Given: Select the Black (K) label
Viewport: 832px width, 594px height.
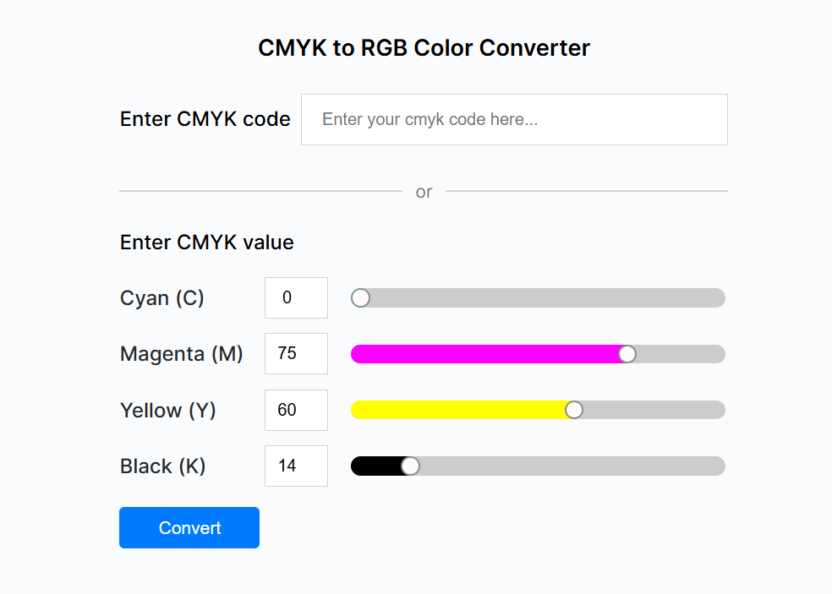Looking at the screenshot, I should (163, 466).
